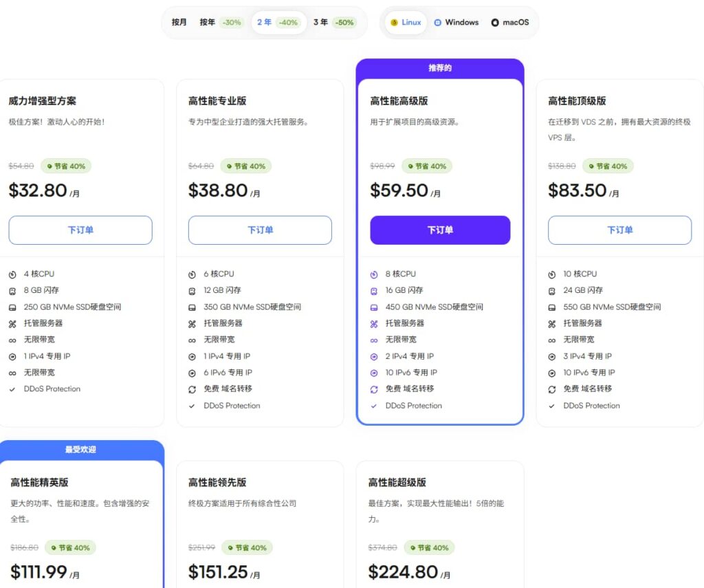Select macOS as the platform
This screenshot has width=704, height=588.
coord(510,22)
